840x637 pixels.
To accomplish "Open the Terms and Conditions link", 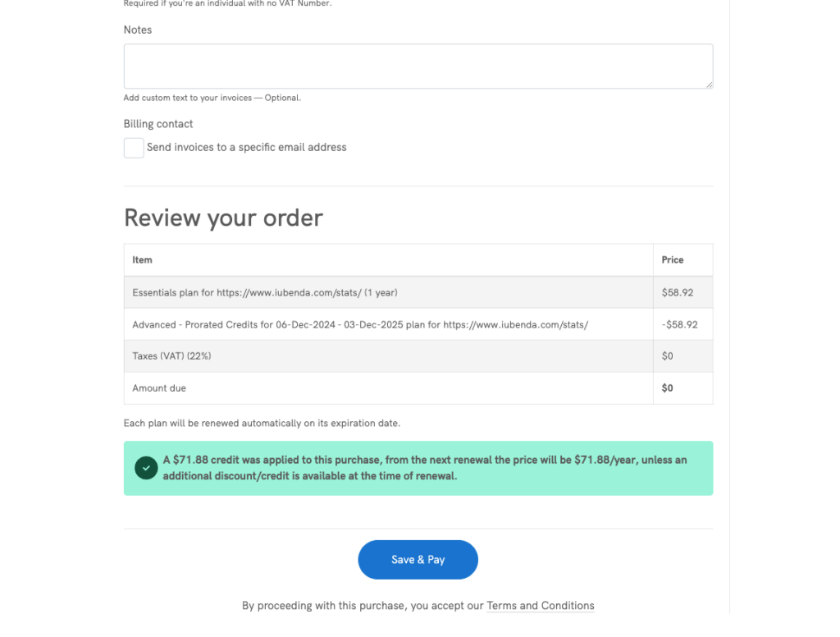I will [540, 606].
